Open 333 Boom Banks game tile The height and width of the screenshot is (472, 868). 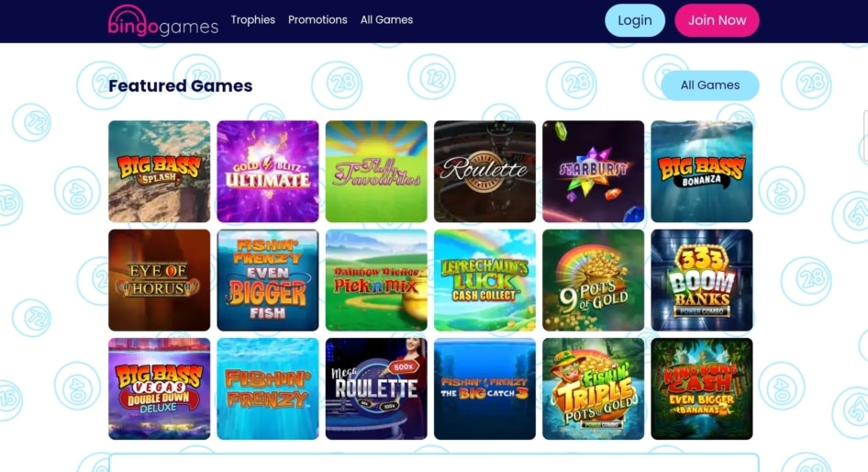coord(702,280)
